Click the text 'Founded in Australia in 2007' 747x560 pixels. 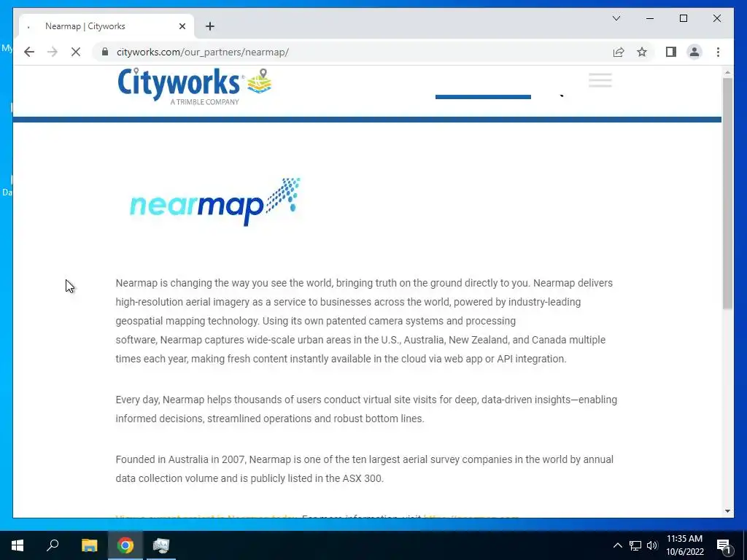[x=180, y=459]
